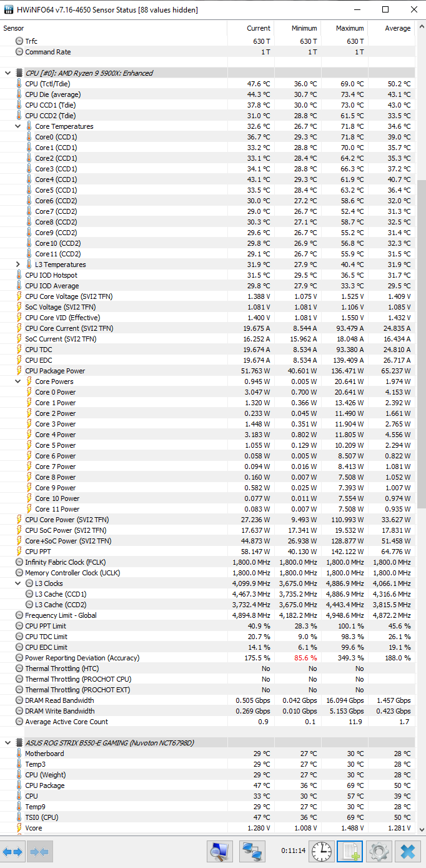Click the two networked computers icon
Image resolution: width=426 pixels, height=868 pixels.
(x=252, y=851)
